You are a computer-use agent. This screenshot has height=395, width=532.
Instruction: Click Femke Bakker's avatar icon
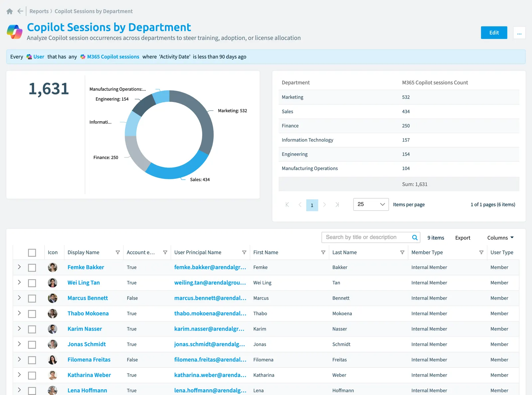pyautogui.click(x=53, y=267)
